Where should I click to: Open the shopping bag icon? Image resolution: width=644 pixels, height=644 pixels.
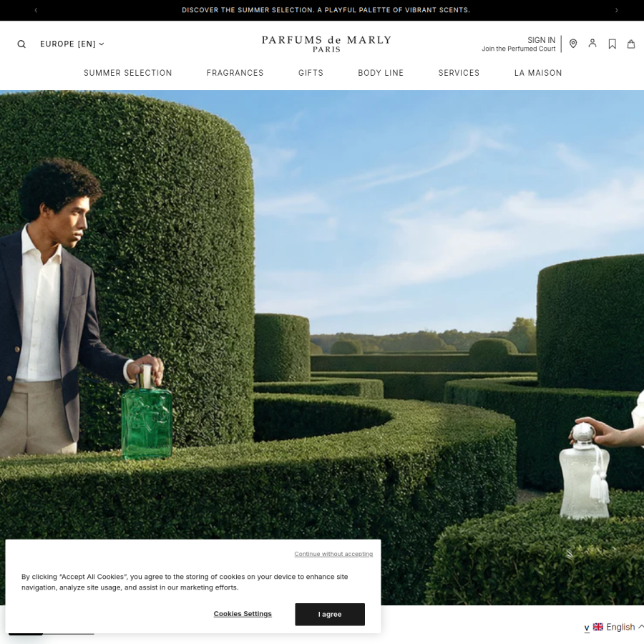click(x=631, y=44)
